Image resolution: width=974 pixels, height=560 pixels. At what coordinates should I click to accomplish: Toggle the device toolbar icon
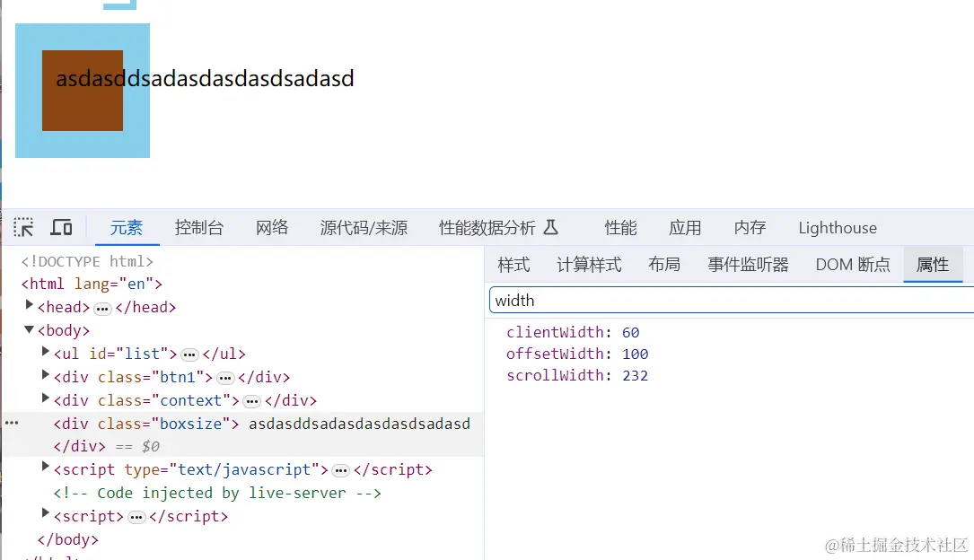click(x=61, y=227)
